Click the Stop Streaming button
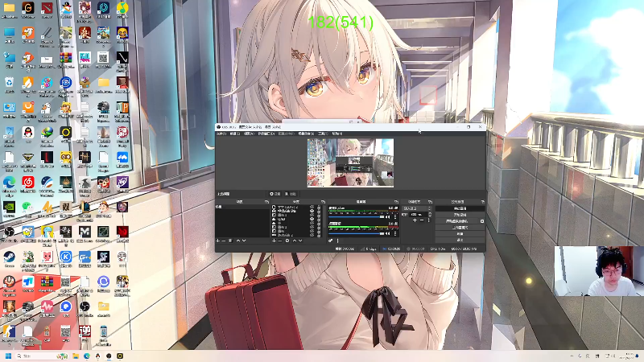 [x=460, y=208]
